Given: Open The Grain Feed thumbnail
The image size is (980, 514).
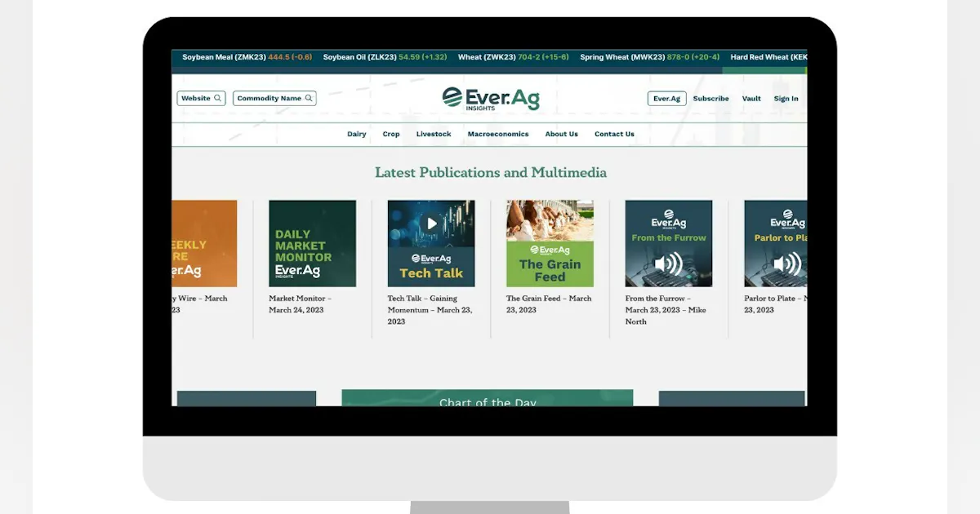Looking at the screenshot, I should point(550,243).
